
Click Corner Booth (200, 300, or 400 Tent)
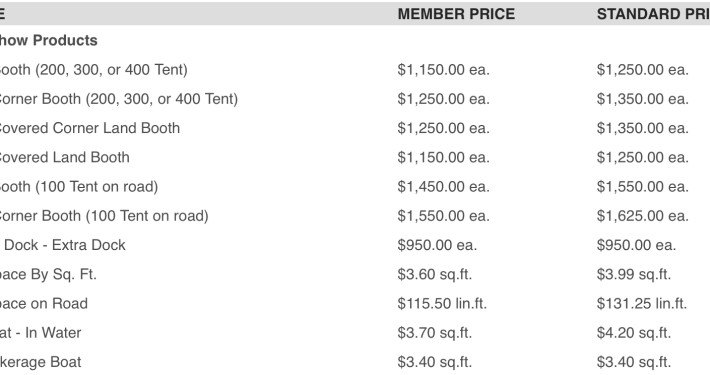point(118,99)
